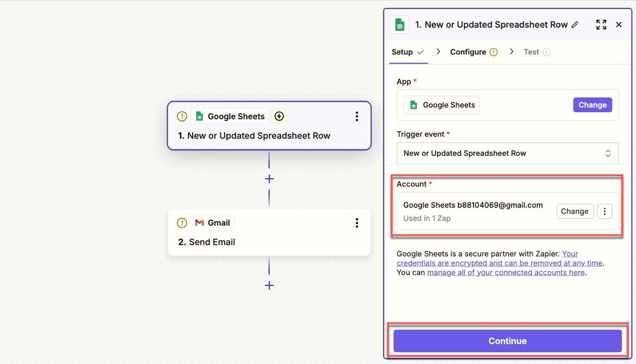636x364 pixels.
Task: Open the manage all of your connected accounts link
Action: click(506, 273)
